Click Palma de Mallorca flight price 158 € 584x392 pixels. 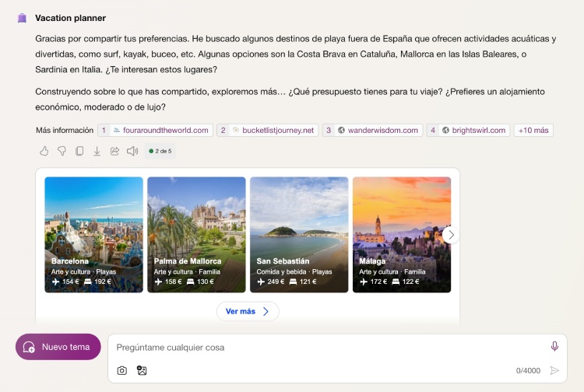point(168,282)
